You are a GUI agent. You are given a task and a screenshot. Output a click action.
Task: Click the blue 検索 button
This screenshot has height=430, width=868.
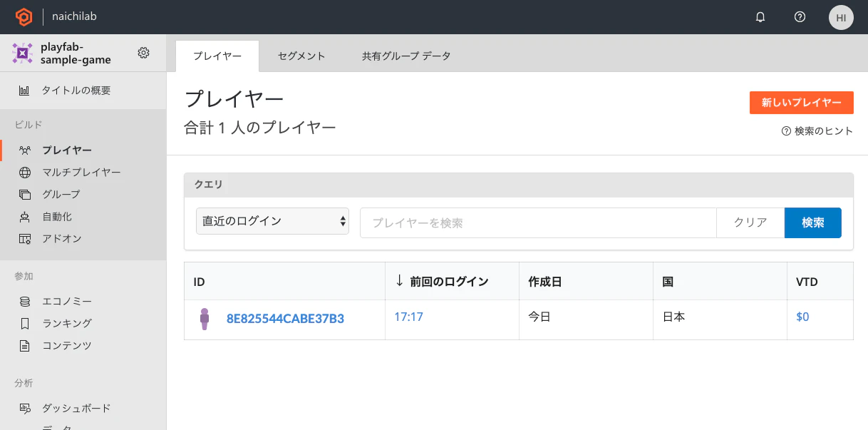click(813, 222)
